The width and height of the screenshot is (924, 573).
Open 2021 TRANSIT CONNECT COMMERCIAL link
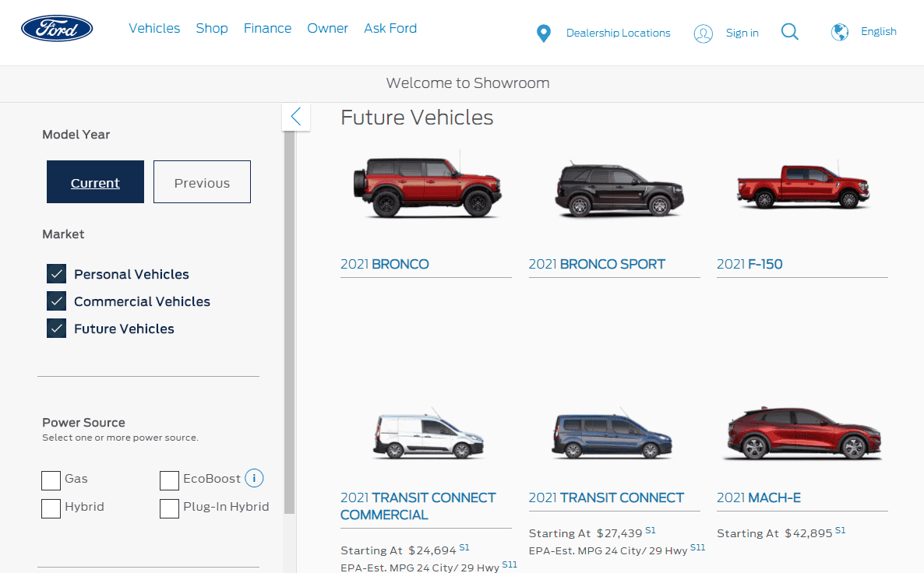click(x=418, y=506)
